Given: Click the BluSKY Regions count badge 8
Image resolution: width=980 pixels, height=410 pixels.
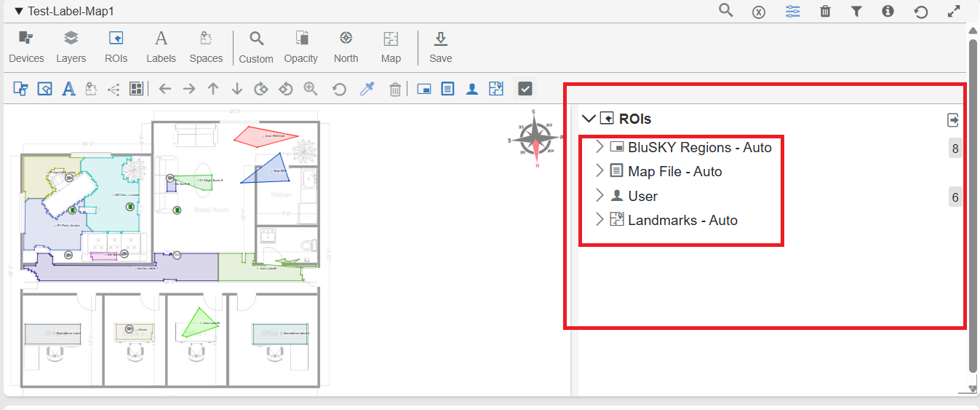Looking at the screenshot, I should pyautogui.click(x=955, y=149).
